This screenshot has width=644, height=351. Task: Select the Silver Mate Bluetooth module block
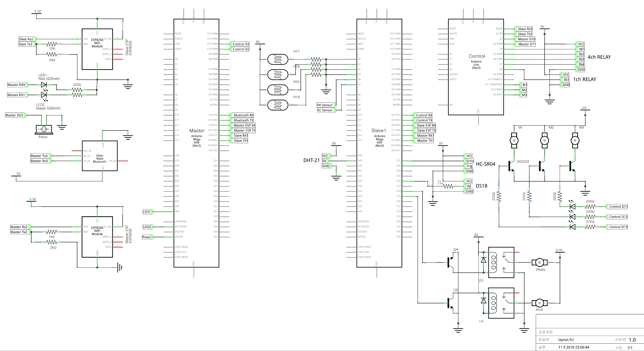click(100, 156)
